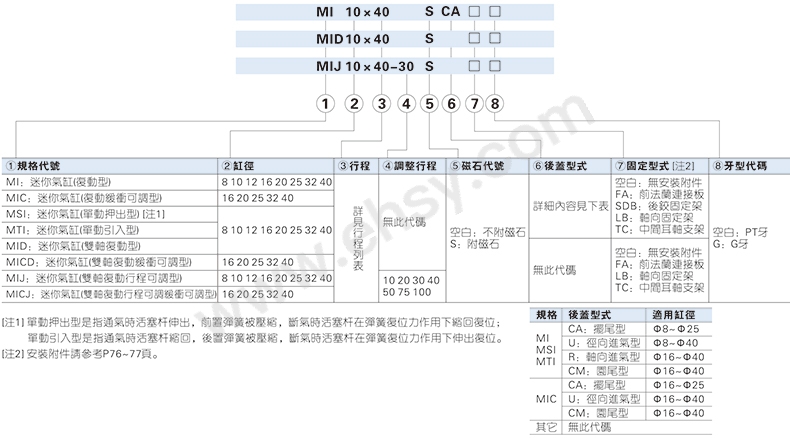Click vertical text '詳見行程列表'

(x=358, y=238)
